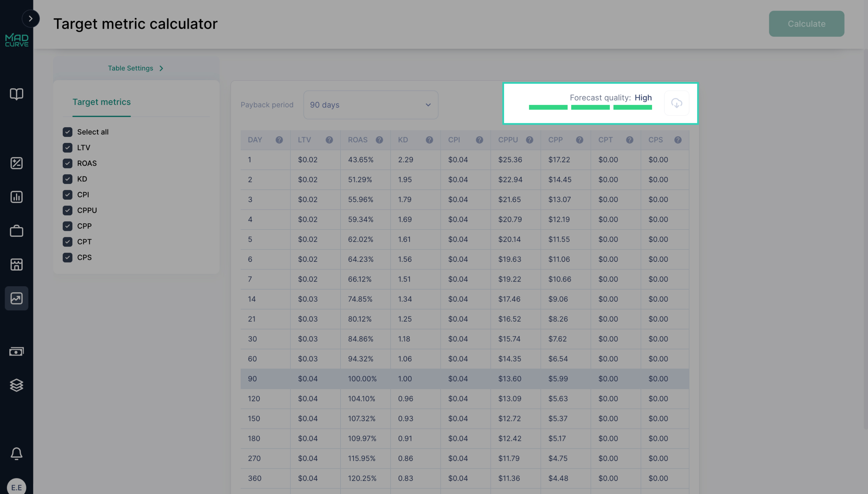The width and height of the screenshot is (868, 494).
Task: Click the MAD CURVE logo
Action: pyautogui.click(x=17, y=40)
